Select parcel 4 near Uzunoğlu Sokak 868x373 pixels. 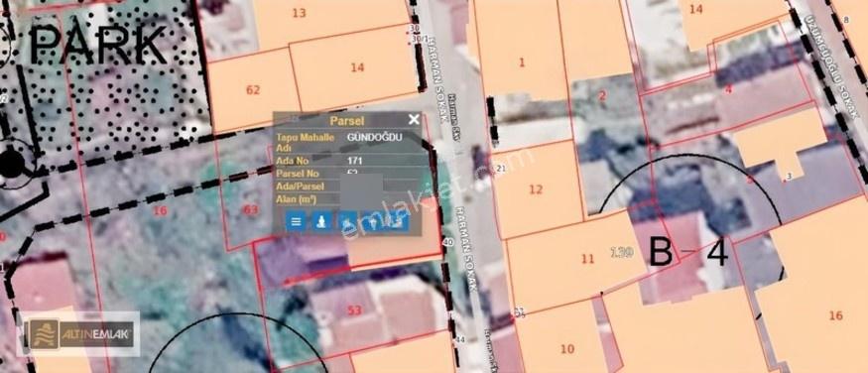(x=728, y=88)
